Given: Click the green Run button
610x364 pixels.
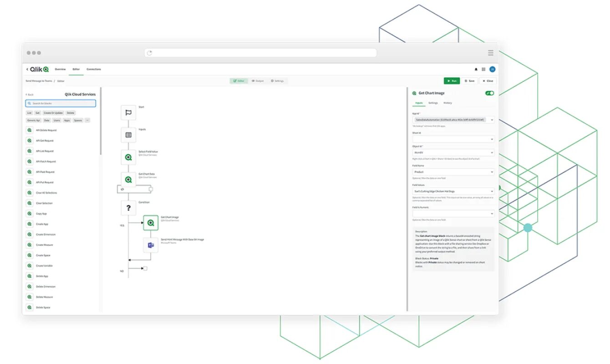Looking at the screenshot, I should pos(452,81).
